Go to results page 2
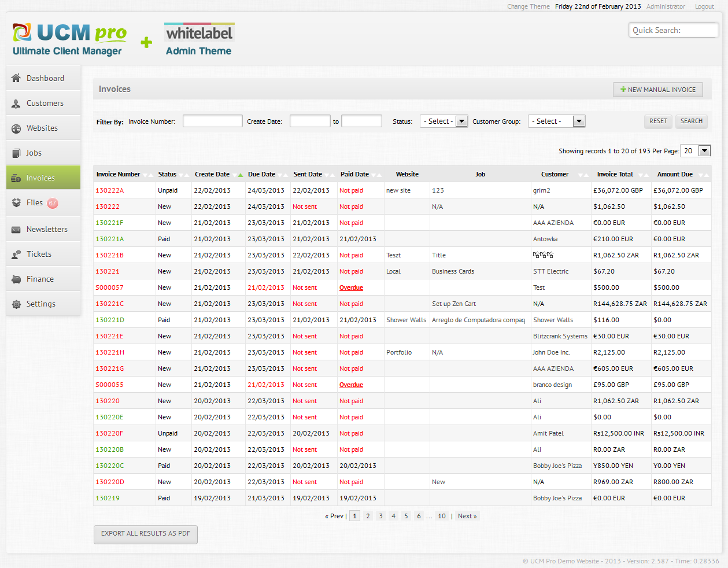728x568 pixels. pos(368,516)
